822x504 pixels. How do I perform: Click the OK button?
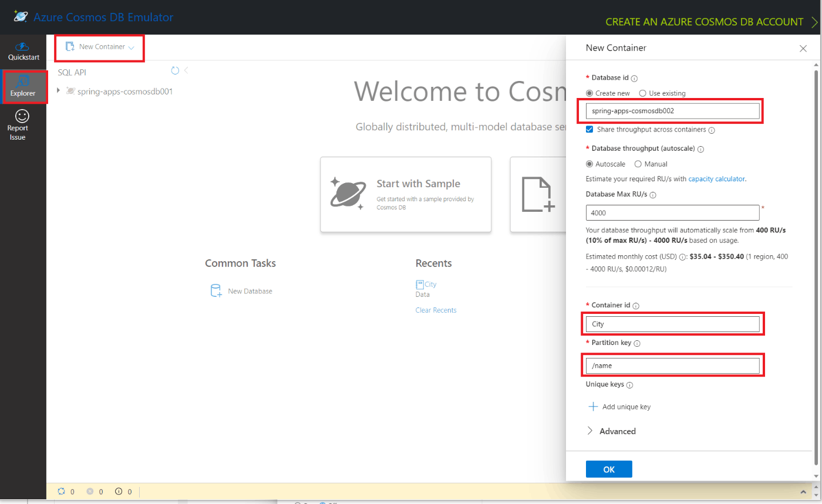[609, 469]
